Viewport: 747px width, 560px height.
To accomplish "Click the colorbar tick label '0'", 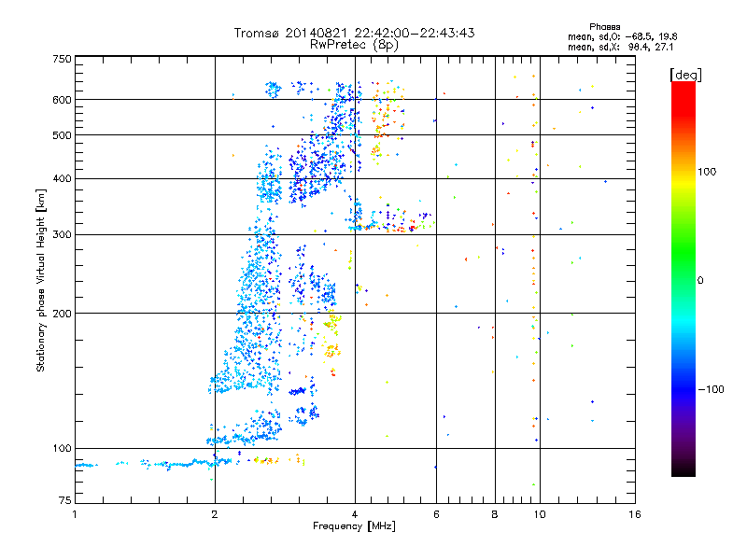I will [700, 281].
